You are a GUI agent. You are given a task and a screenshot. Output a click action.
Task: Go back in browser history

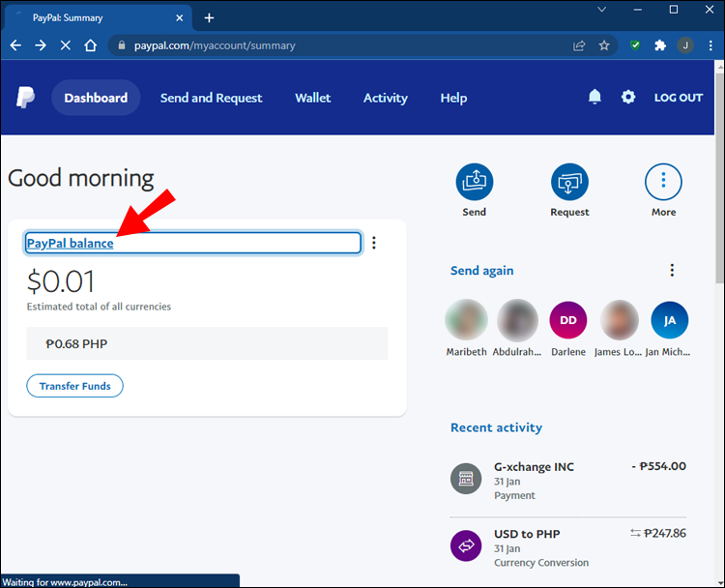(x=15, y=45)
